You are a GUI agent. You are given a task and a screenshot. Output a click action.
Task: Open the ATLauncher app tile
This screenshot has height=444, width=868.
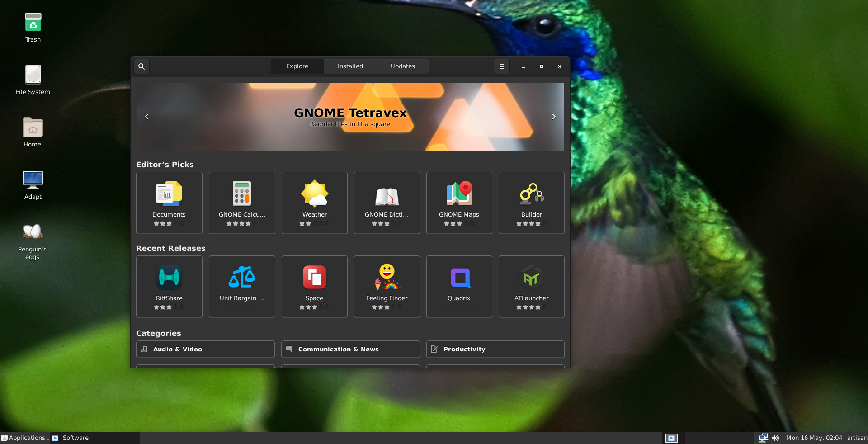(x=532, y=287)
